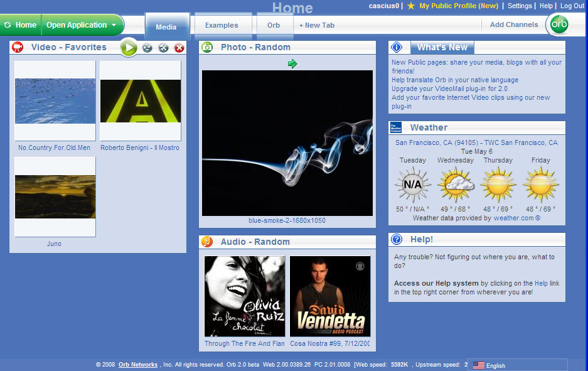Remove the Video Favorites panel
588x371 pixels.
(x=179, y=48)
